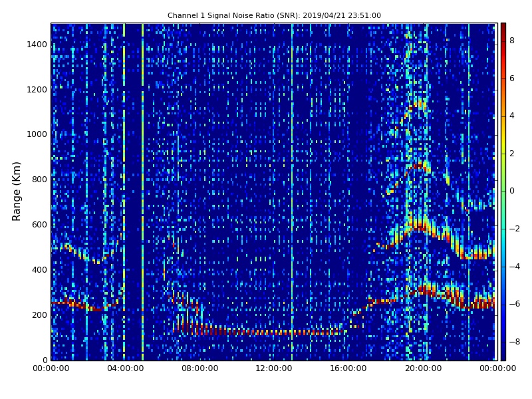Image resolution: width=532 pixels, height=399 pixels.
Task: Click the colorbar value −8 label
Action: (x=515, y=342)
